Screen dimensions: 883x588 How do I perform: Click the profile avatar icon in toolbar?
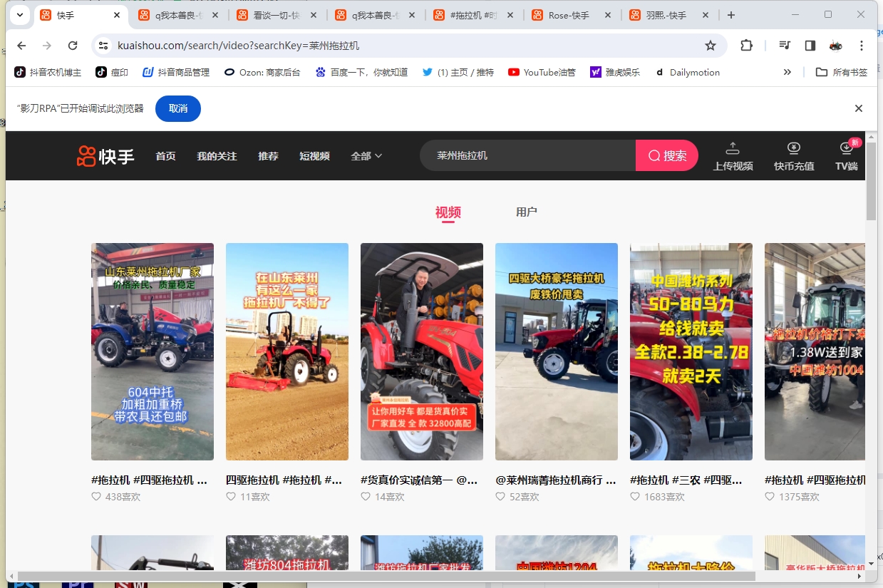pyautogui.click(x=836, y=46)
